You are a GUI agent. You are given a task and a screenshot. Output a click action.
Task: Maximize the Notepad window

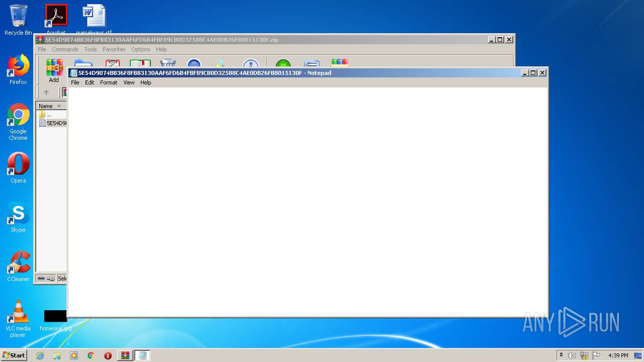(533, 73)
